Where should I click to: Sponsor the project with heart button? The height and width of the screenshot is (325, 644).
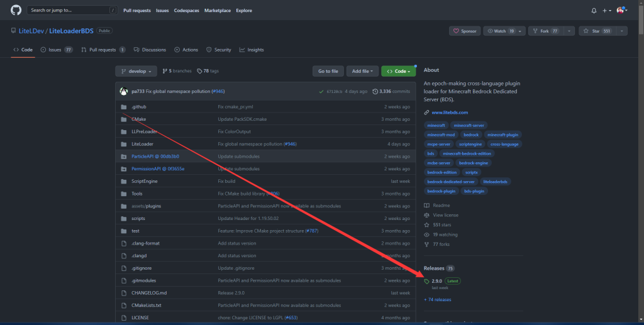pos(465,31)
